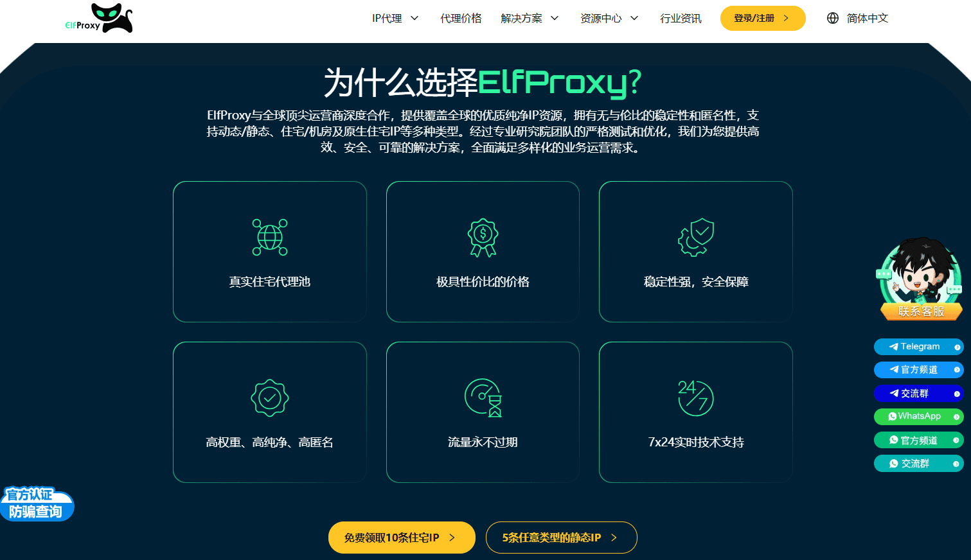
Task: Click the ElfProxy cat logo
Action: point(99,18)
